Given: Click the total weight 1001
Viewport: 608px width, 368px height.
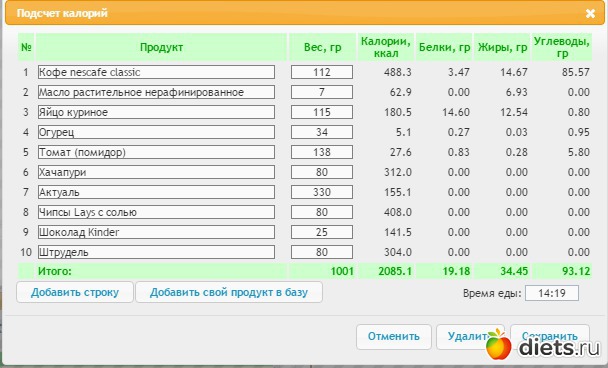Looking at the screenshot, I should coord(342,271).
